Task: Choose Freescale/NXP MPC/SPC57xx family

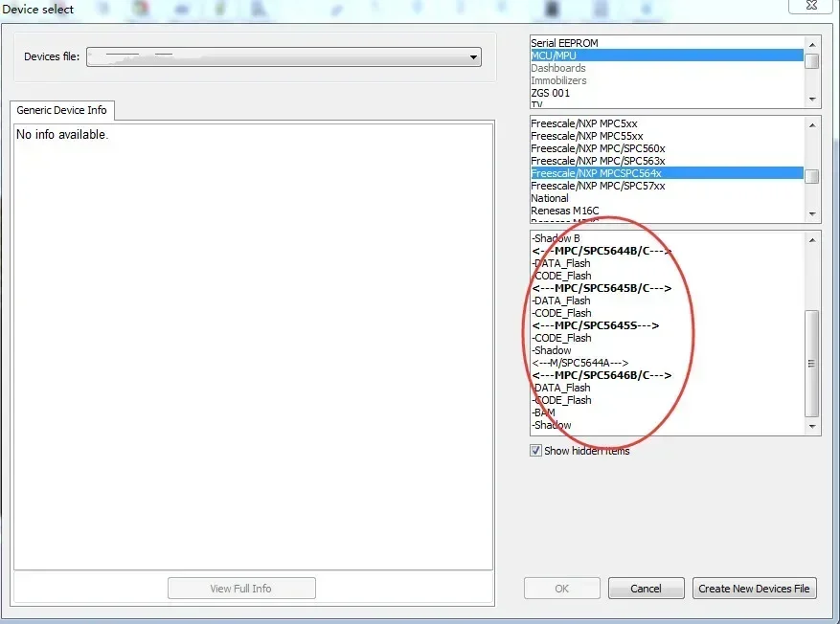Action: (667, 186)
